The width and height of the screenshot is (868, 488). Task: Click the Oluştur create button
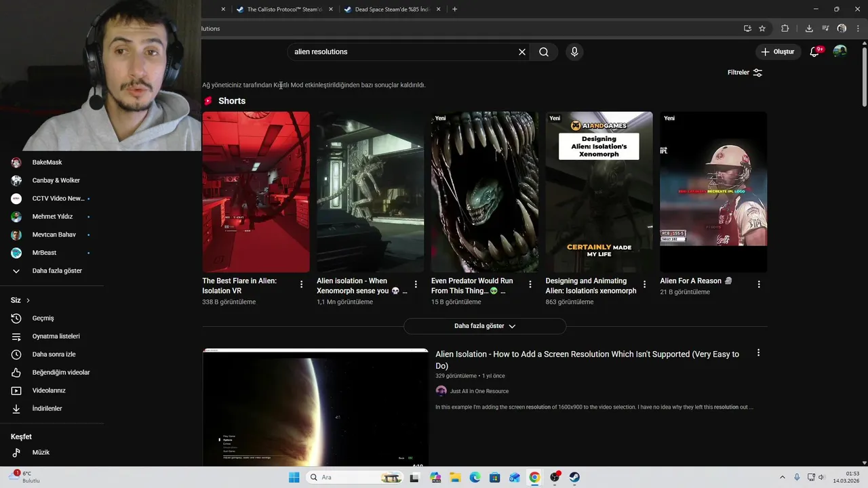point(778,52)
